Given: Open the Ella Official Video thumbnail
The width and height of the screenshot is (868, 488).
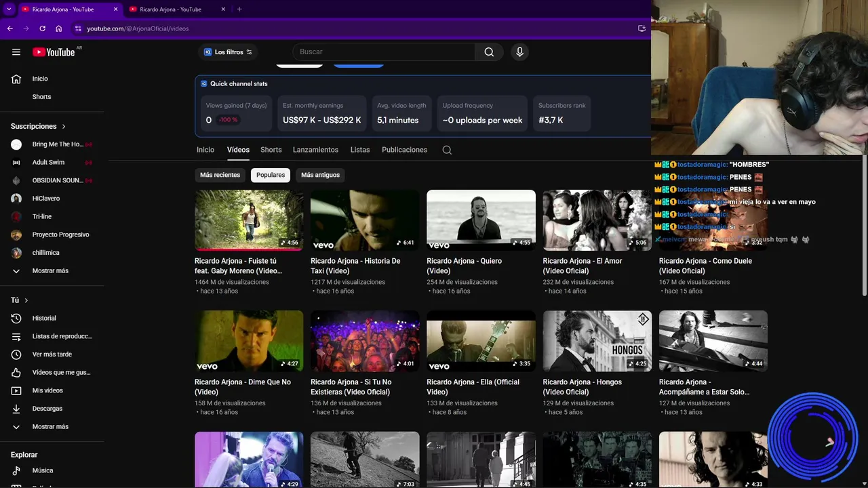Looking at the screenshot, I should click(481, 341).
